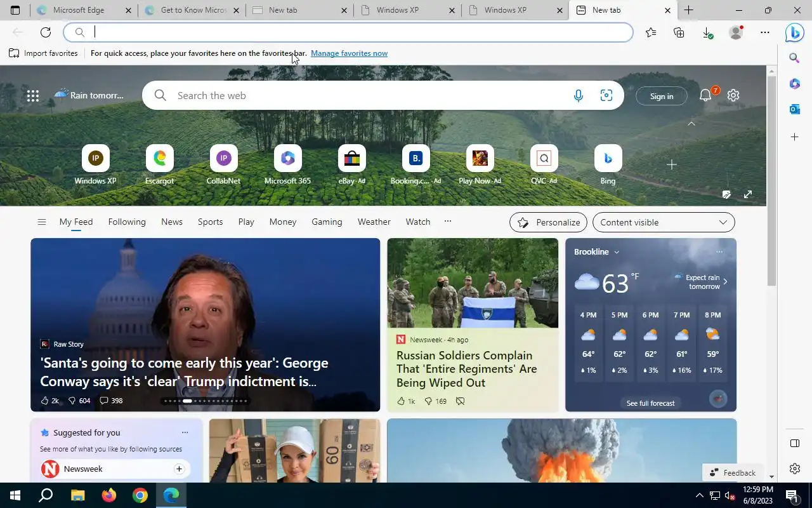812x508 pixels.
Task: Open Suggested for you options menu
Action: tap(185, 432)
